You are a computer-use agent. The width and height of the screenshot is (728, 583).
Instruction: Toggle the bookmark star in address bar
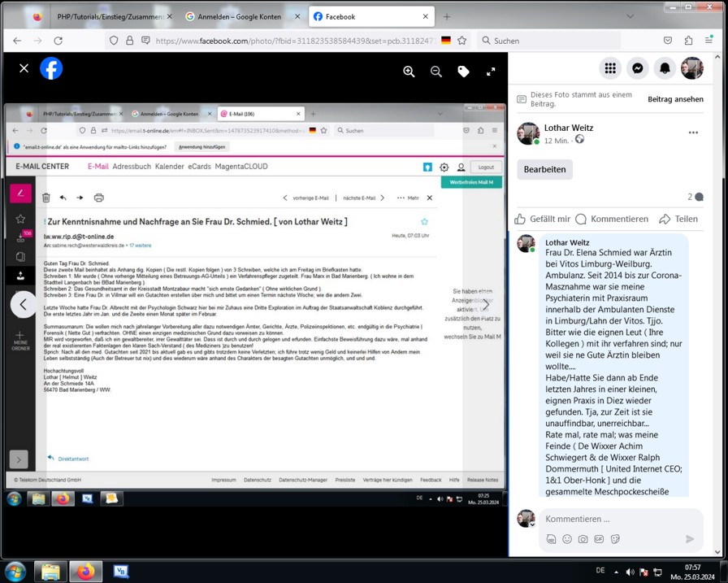coord(462,40)
